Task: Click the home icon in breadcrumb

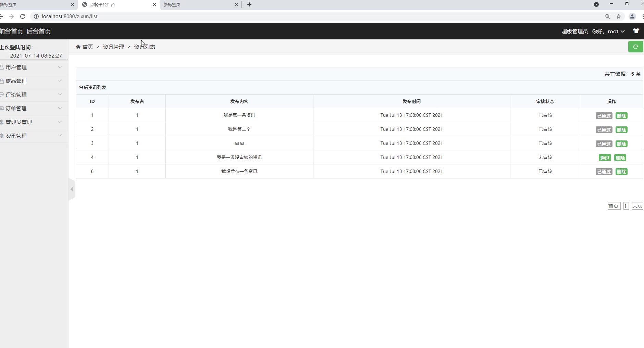Action: click(78, 47)
